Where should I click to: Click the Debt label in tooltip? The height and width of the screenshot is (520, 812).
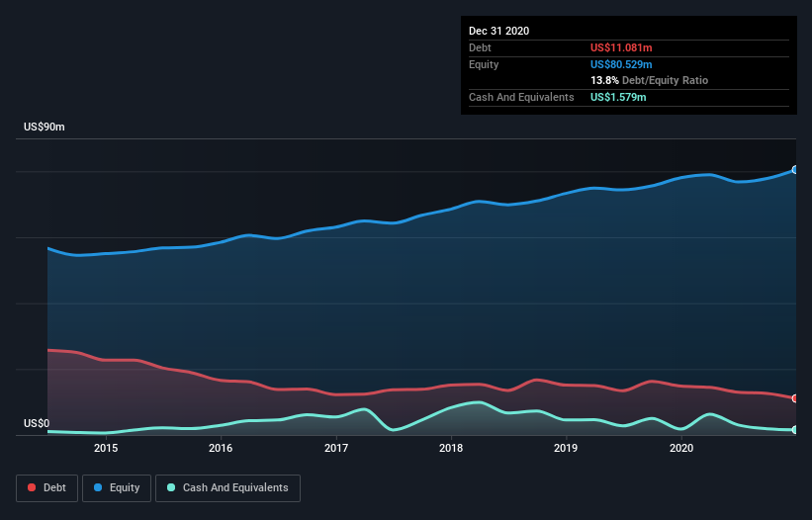480,47
